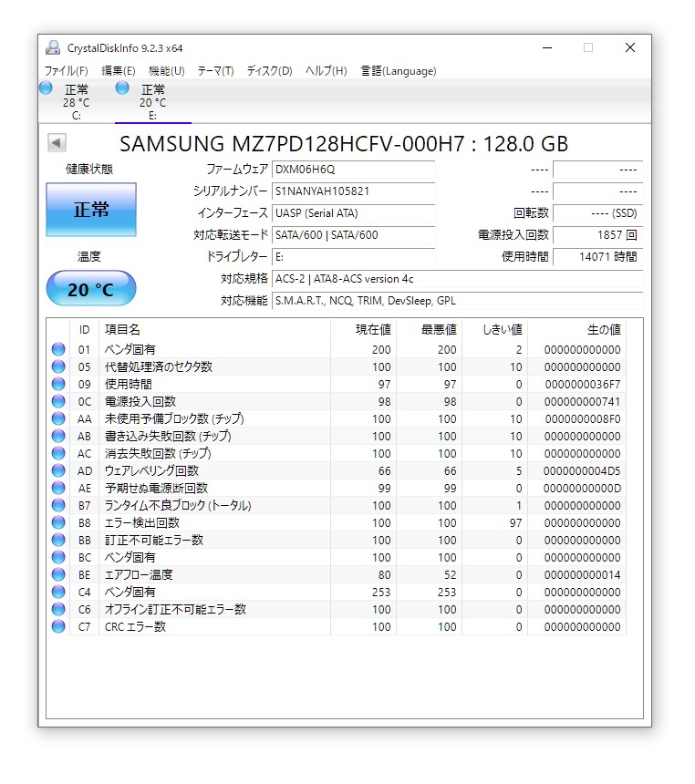Viewport: 695px width, 784px height.
Task: Select the 使用時間 attribute row name
Action: pyautogui.click(x=128, y=384)
